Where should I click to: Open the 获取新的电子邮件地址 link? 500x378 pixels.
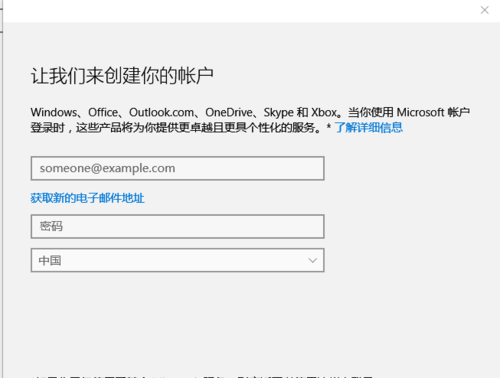point(87,198)
